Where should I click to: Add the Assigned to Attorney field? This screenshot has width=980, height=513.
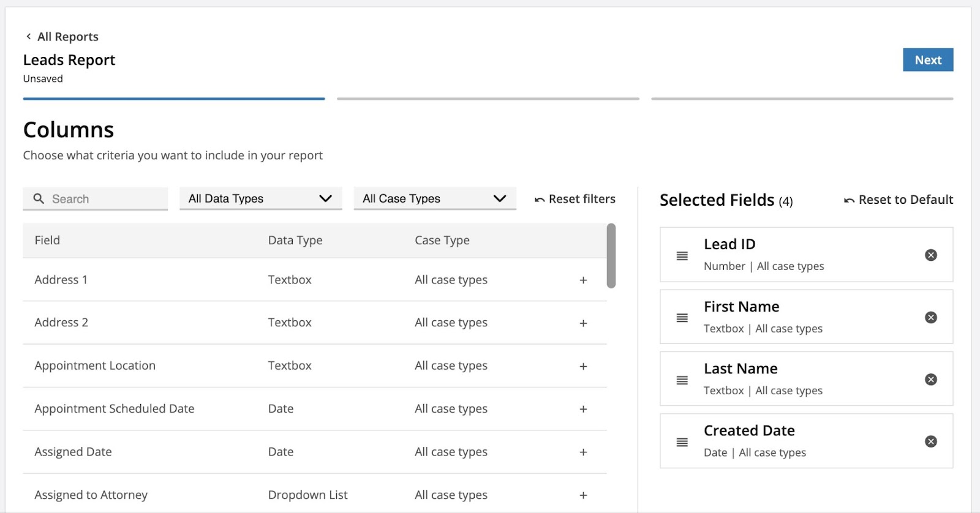coord(583,495)
